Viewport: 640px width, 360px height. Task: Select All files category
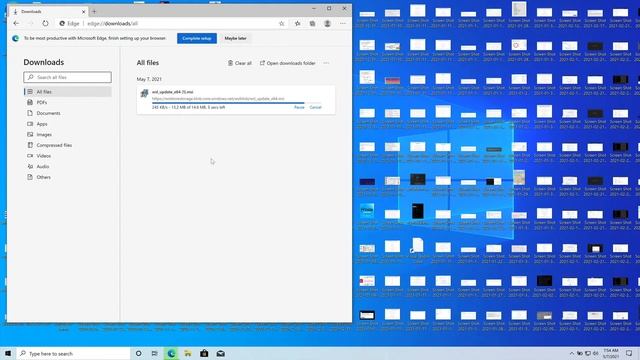(67, 92)
